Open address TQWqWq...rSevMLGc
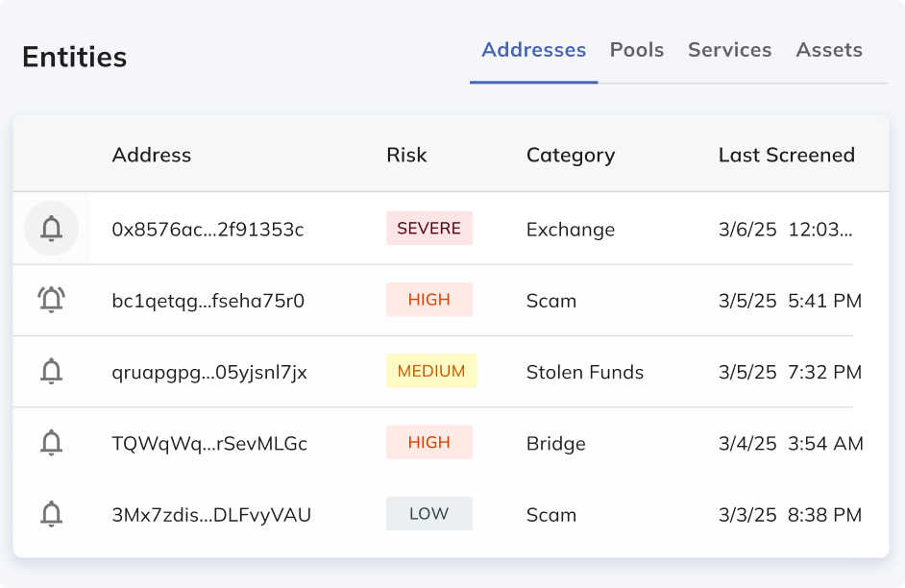 tap(209, 444)
